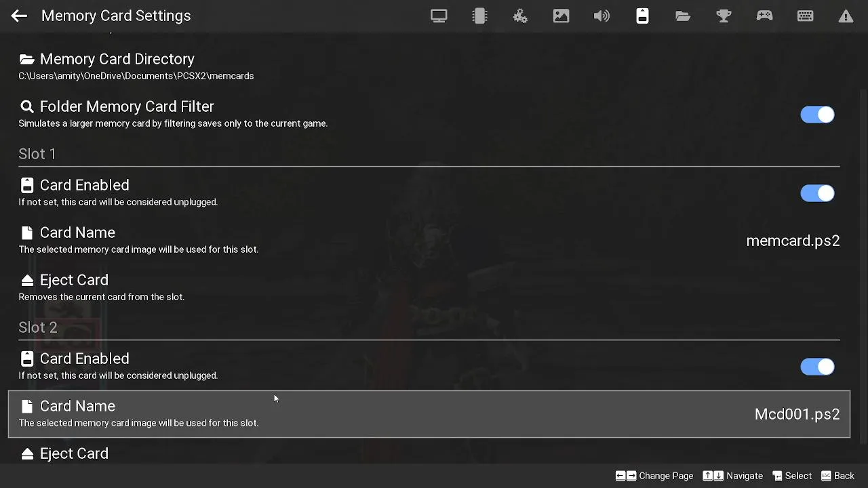Click Slot 2 Eject Card eject icon
Viewport: 868px width, 488px height.
(x=27, y=453)
